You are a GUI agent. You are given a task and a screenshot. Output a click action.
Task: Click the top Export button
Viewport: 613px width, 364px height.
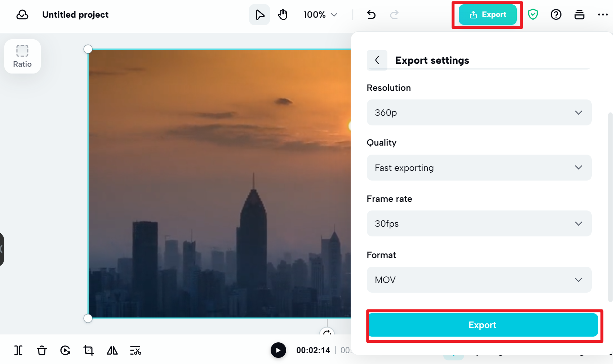click(x=487, y=14)
